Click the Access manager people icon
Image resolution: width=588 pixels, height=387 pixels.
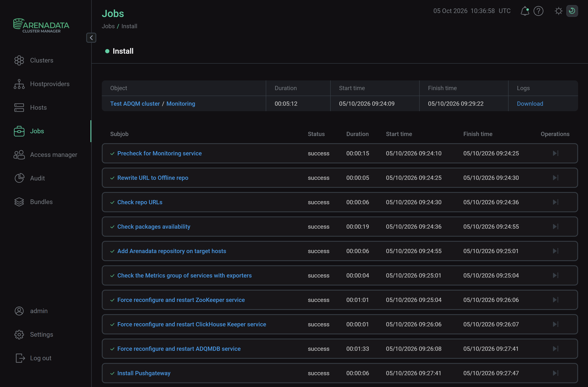point(19,155)
